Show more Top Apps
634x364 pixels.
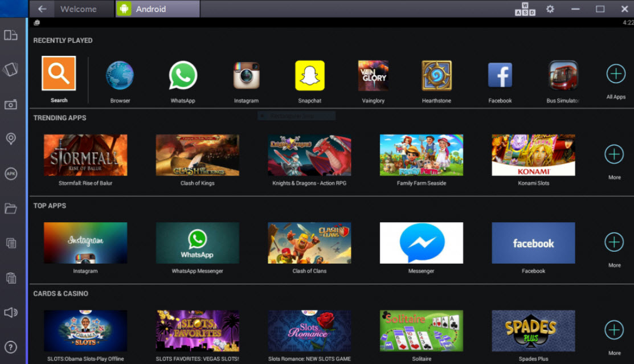click(614, 242)
